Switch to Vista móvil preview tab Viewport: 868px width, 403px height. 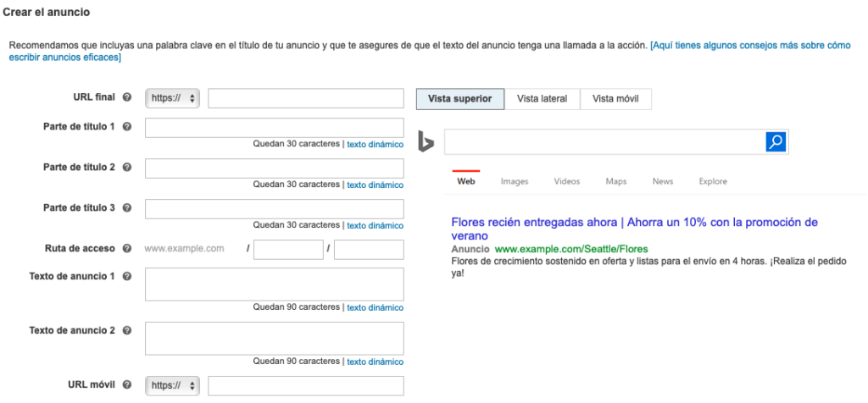615,99
